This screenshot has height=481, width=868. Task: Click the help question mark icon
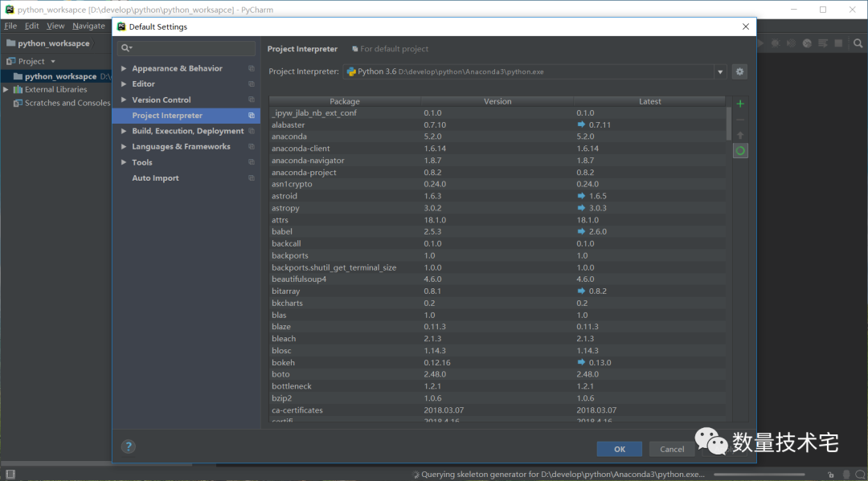tap(128, 446)
